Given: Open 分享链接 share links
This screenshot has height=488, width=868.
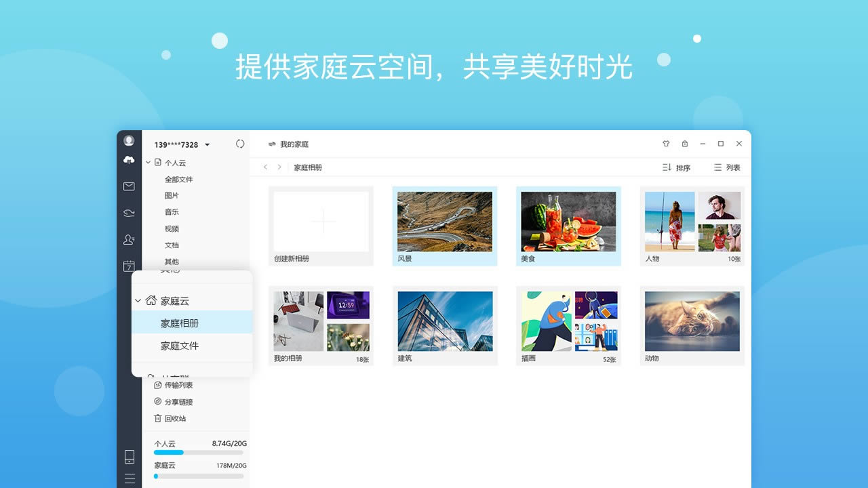Looking at the screenshot, I should (178, 402).
